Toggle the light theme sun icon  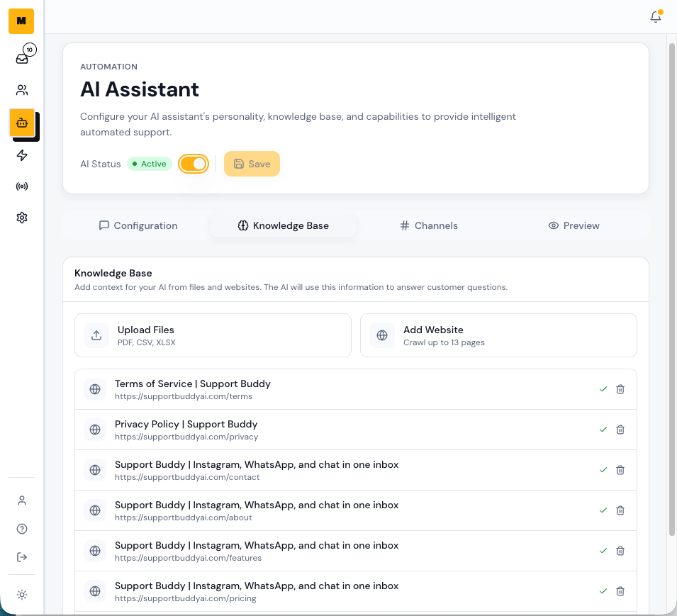[22, 595]
